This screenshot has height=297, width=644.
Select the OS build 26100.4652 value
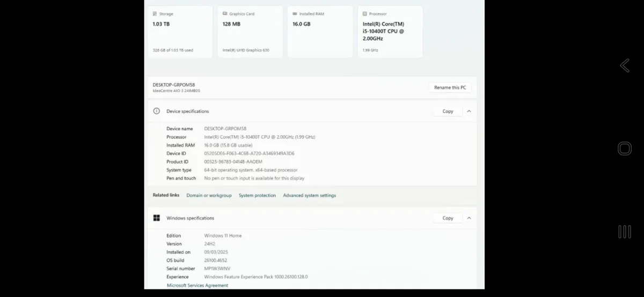(217, 261)
